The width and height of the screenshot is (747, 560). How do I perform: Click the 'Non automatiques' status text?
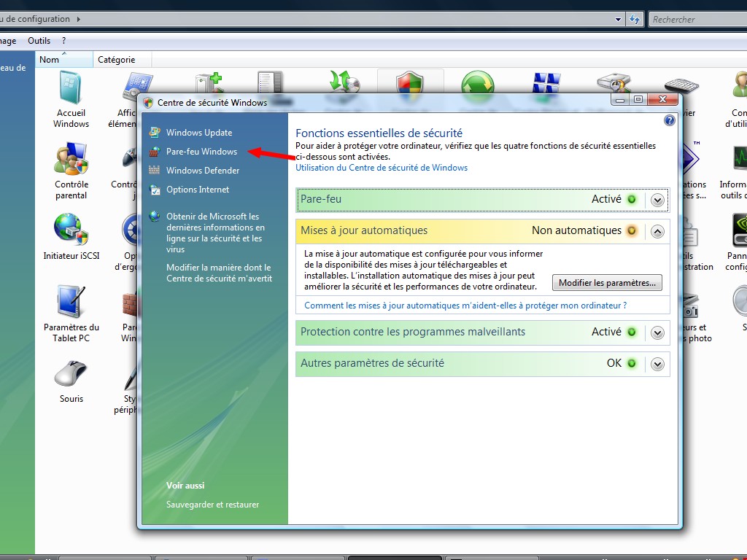coord(576,230)
